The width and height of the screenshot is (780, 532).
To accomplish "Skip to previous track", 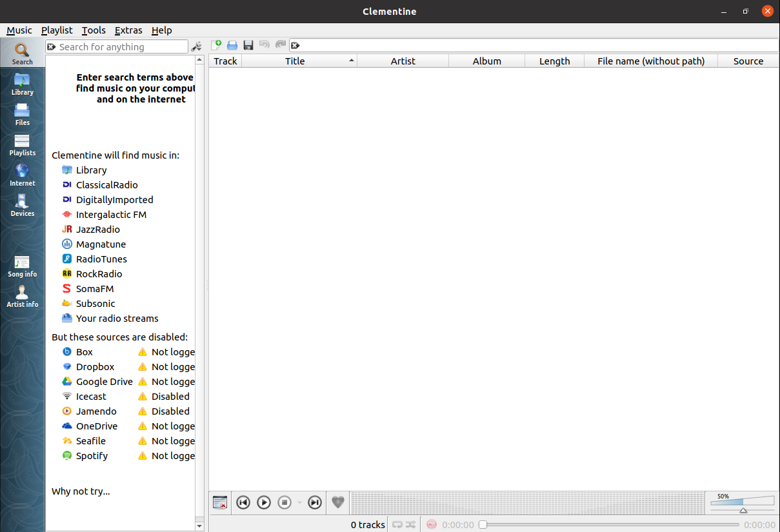I will click(243, 502).
